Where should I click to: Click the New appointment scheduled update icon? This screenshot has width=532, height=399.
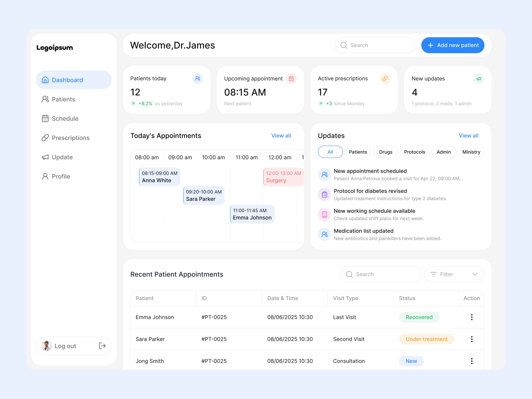tap(324, 175)
